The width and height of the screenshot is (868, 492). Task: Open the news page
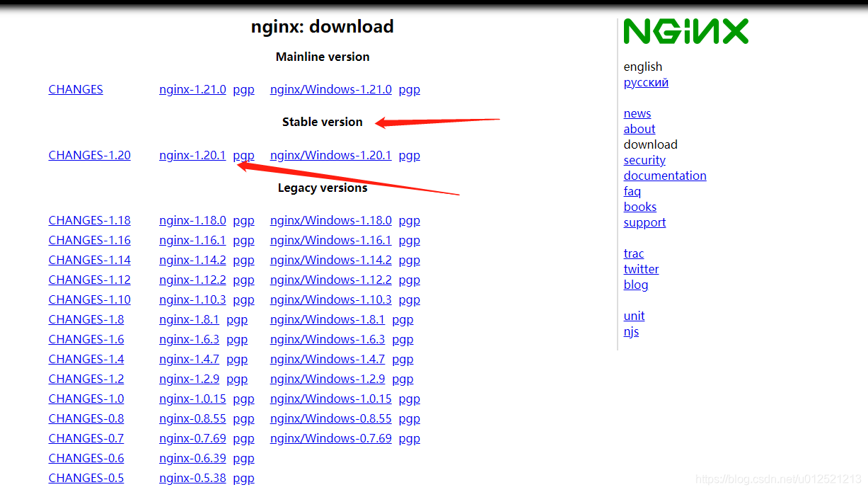(637, 114)
